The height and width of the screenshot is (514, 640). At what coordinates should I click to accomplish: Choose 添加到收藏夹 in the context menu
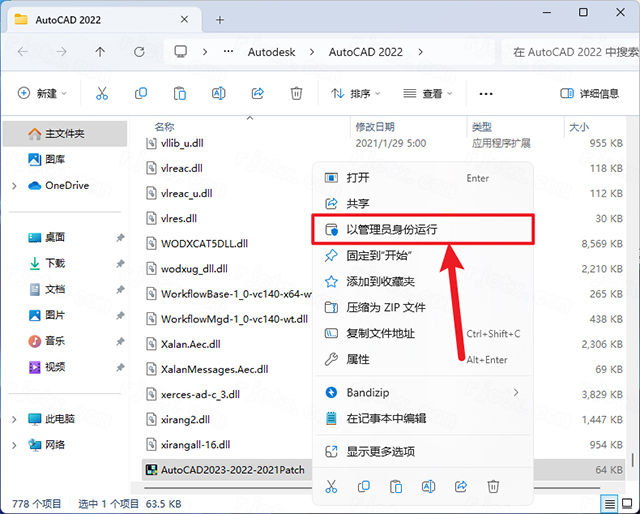tap(423, 282)
